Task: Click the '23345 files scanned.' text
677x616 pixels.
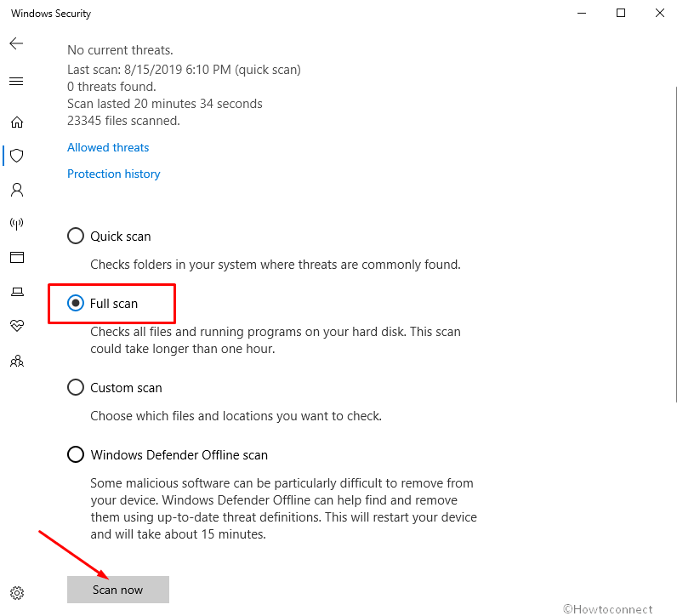Action: (123, 121)
